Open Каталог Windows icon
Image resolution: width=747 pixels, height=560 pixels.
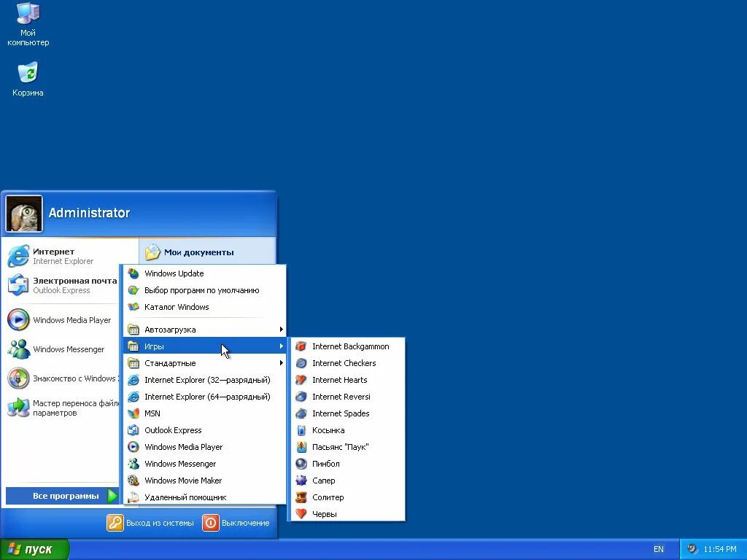(x=133, y=307)
